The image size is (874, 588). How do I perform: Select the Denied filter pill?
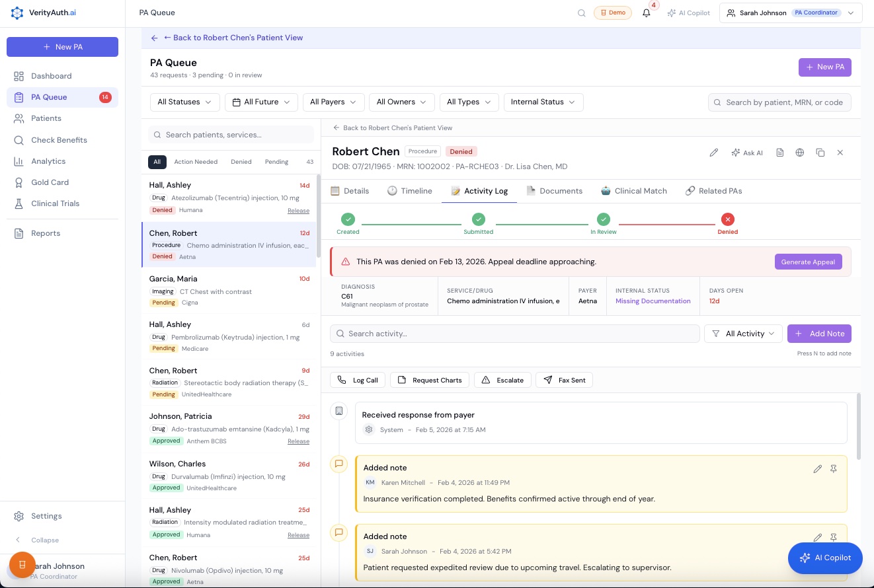(x=241, y=161)
